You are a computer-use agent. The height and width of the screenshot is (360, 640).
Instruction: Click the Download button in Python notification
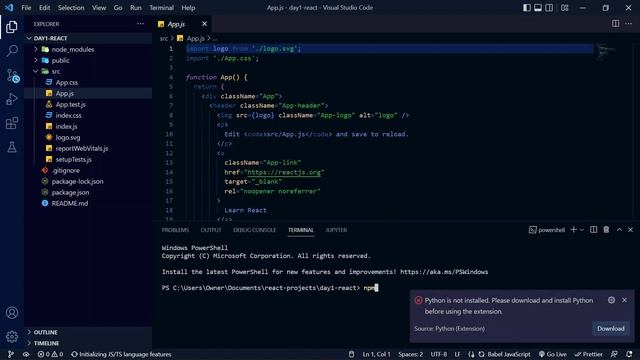(x=611, y=329)
